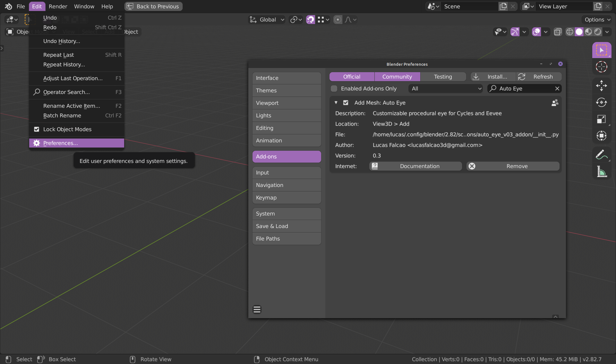Switch to the Testing add-ons tab
The image size is (616, 364).
[443, 77]
